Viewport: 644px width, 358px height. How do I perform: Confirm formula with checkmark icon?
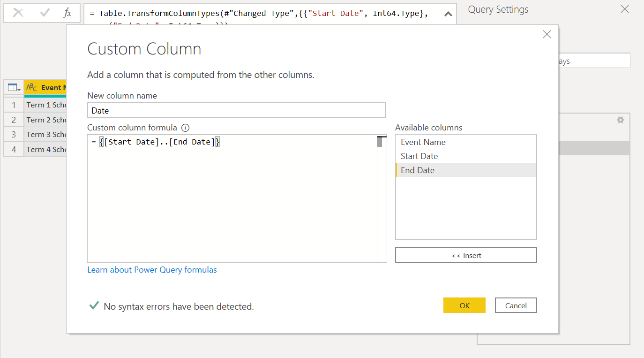[x=45, y=13]
